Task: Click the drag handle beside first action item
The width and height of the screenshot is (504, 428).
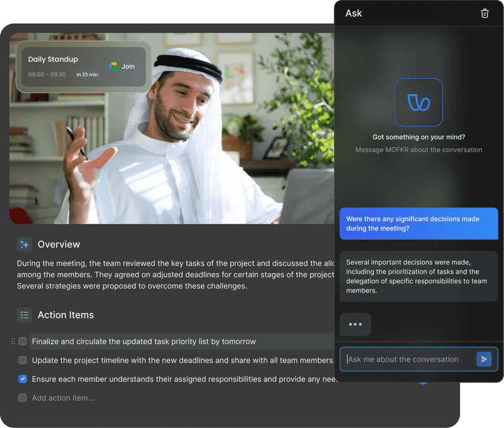Action: pyautogui.click(x=13, y=341)
